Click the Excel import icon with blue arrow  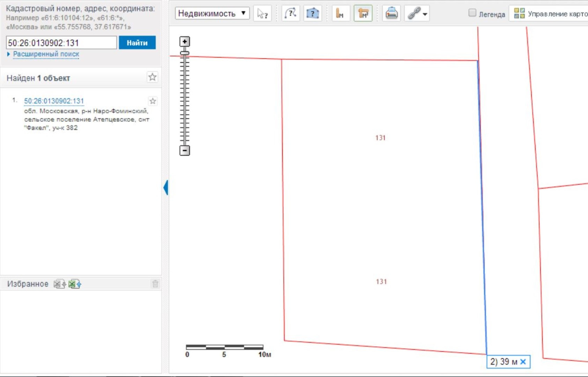click(75, 284)
